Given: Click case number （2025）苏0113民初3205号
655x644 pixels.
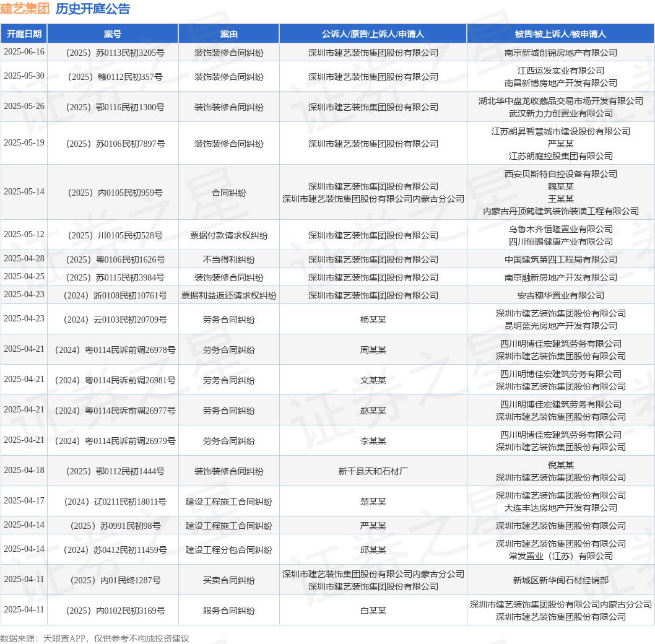Looking at the screenshot, I should 113,53.
